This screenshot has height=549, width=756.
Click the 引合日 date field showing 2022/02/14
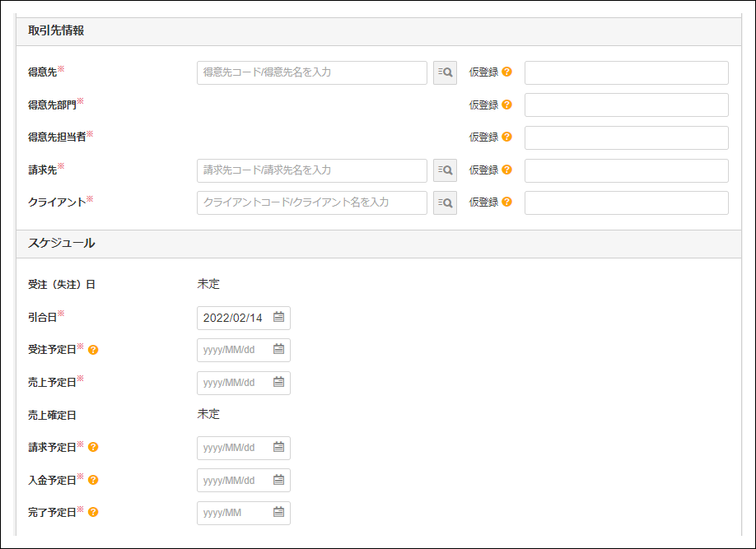pos(244,318)
